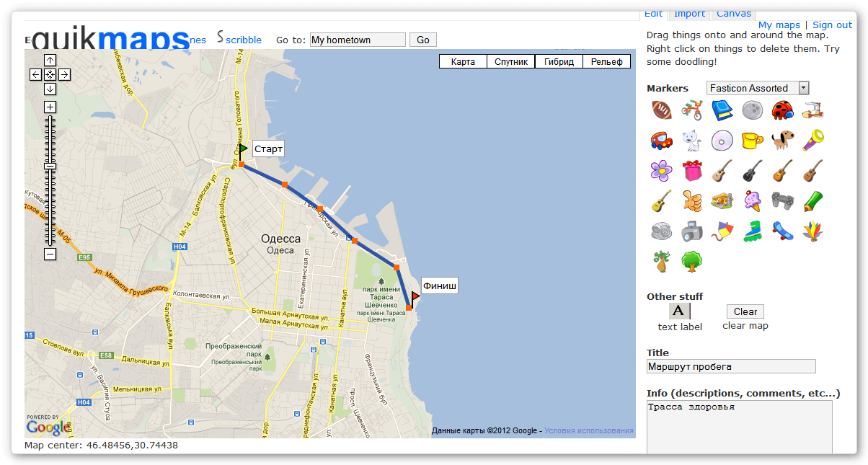This screenshot has width=868, height=465.
Task: Pan the map up with arrow
Action: [x=50, y=61]
